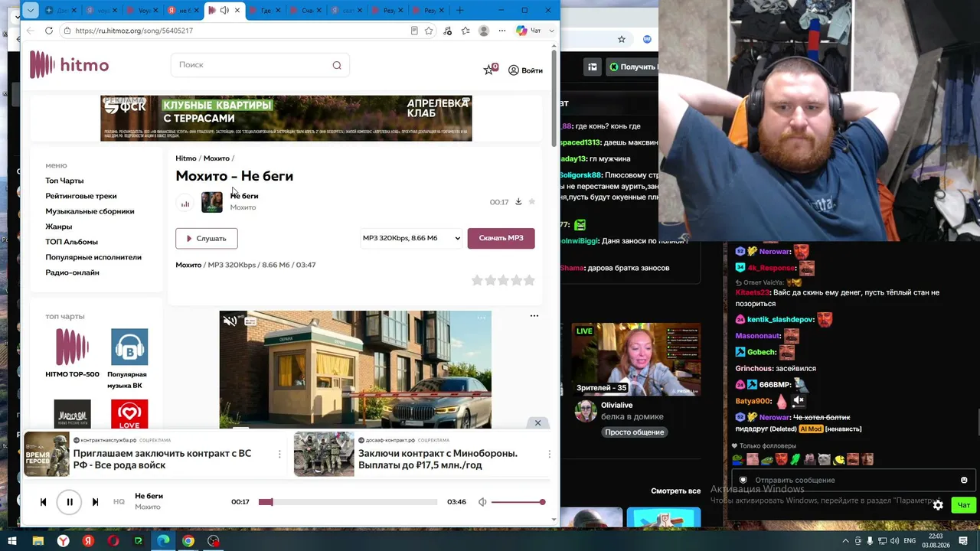Image resolution: width=980 pixels, height=551 pixels.
Task: Show hidden system tray icons
Action: [845, 541]
